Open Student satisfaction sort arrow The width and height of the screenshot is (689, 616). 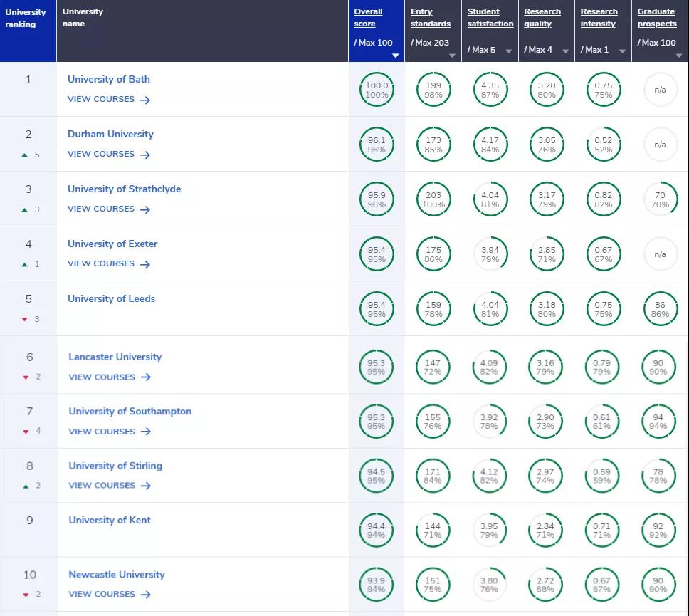point(508,51)
